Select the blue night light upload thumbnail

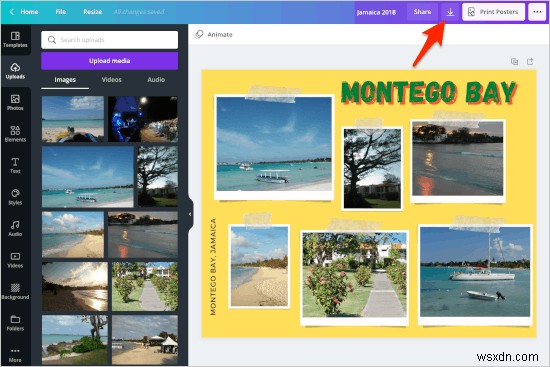click(142, 119)
